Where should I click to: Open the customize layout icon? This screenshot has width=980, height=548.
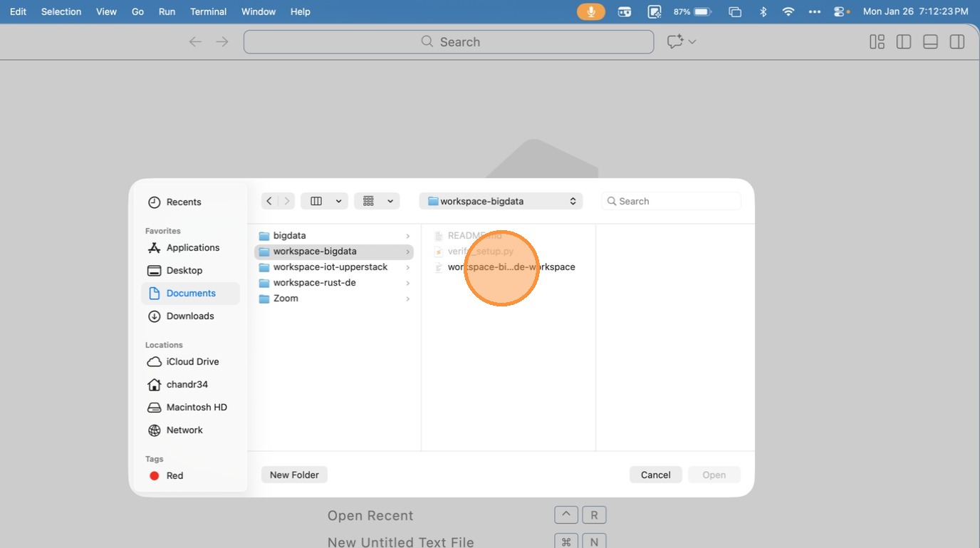(x=877, y=42)
